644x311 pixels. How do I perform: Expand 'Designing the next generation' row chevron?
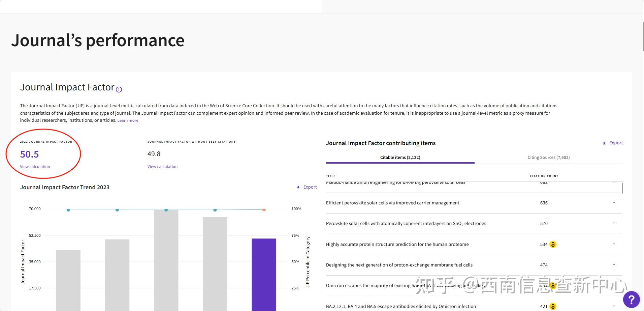[614, 265]
